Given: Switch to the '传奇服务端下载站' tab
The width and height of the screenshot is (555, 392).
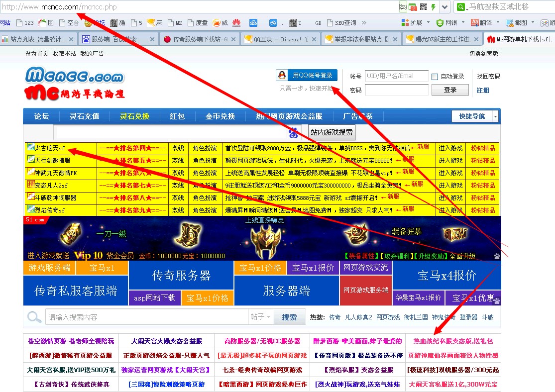Looking at the screenshot, I should [x=200, y=39].
